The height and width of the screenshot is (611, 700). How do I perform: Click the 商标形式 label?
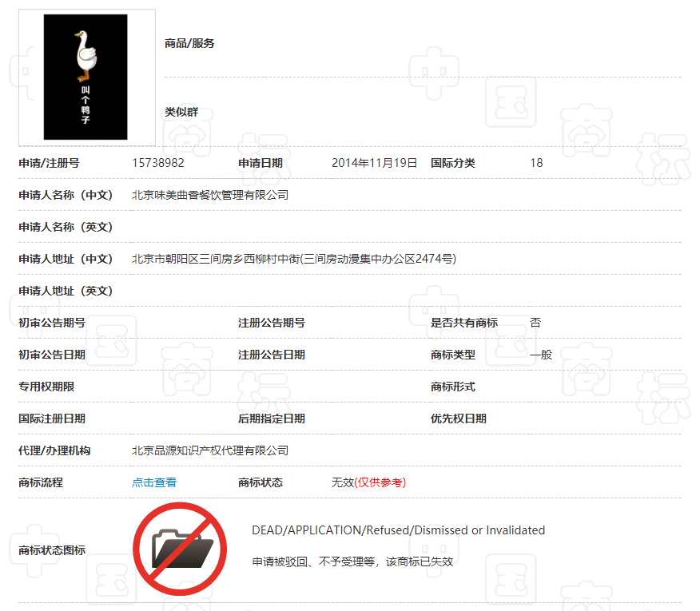452,387
